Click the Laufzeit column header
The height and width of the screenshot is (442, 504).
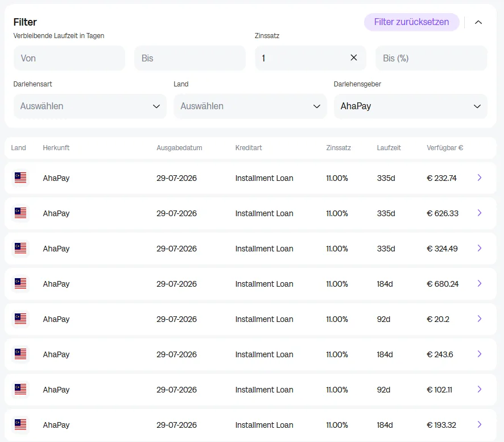pos(389,148)
